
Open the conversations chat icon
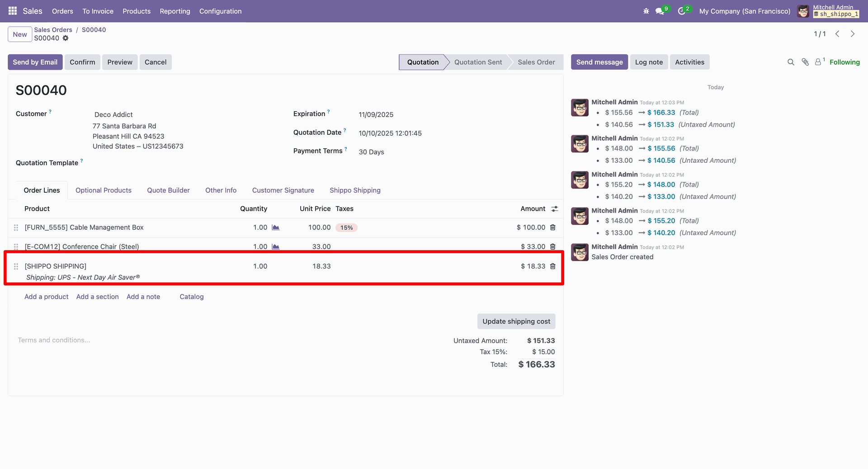[x=660, y=11]
